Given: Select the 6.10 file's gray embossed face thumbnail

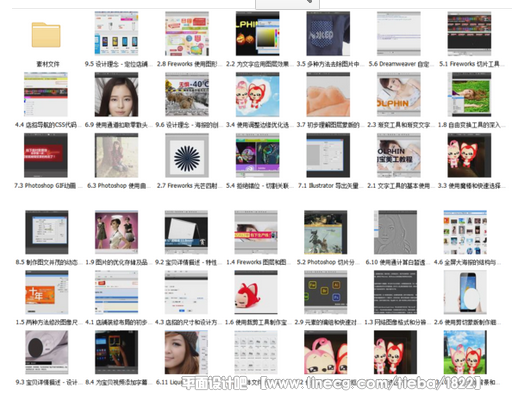Looking at the screenshot, I should pyautogui.click(x=395, y=232).
